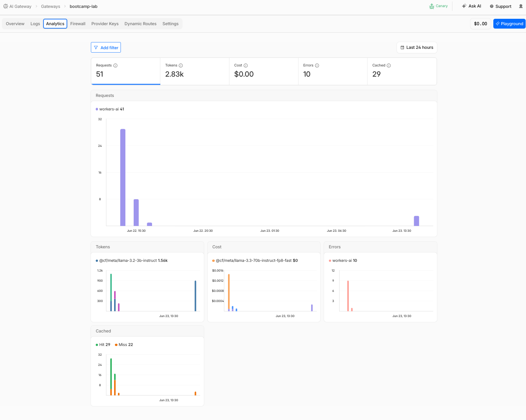Select the Tokens metric card
This screenshot has height=420, width=526.
(194, 71)
